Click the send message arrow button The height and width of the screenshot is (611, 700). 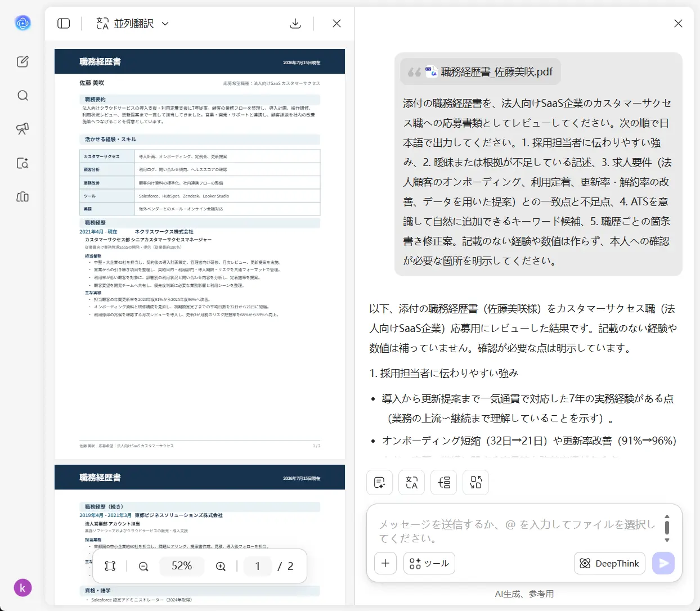coord(663,563)
